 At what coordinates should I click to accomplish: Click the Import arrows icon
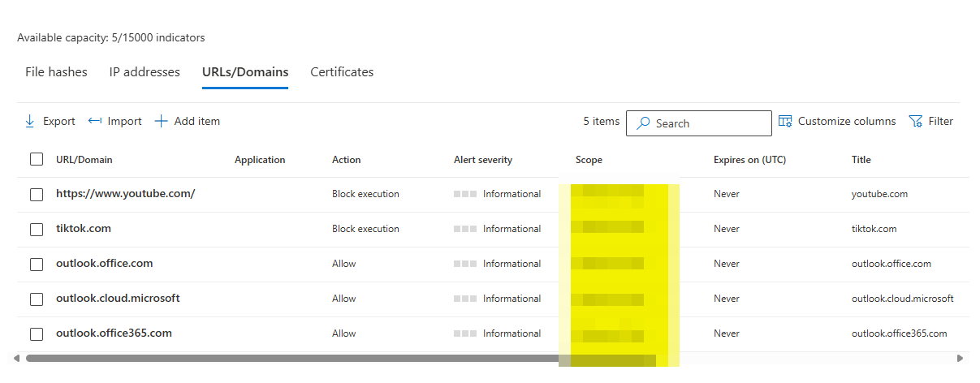click(95, 121)
